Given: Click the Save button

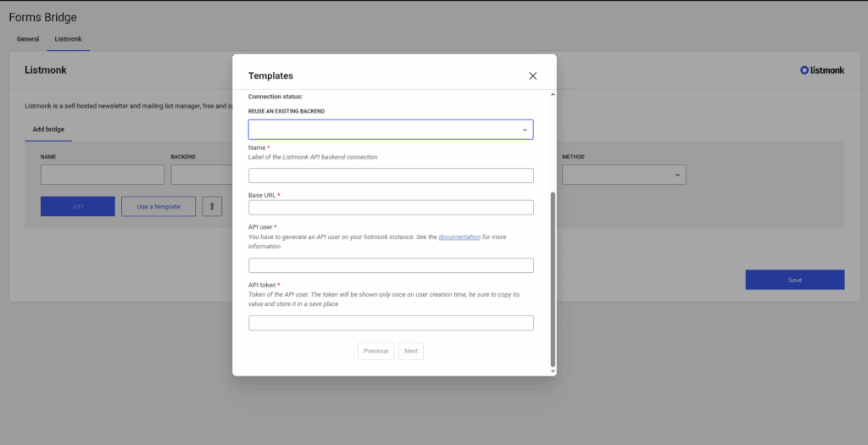Looking at the screenshot, I should coord(795,280).
